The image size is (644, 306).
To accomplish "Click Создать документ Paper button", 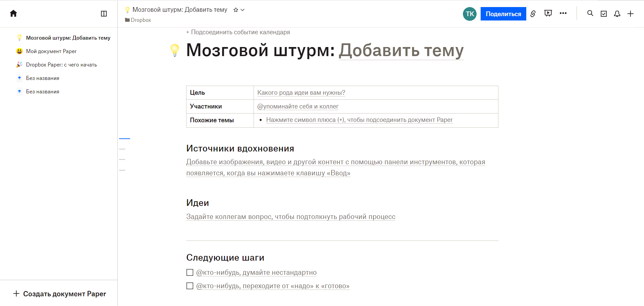I will (x=60, y=294).
